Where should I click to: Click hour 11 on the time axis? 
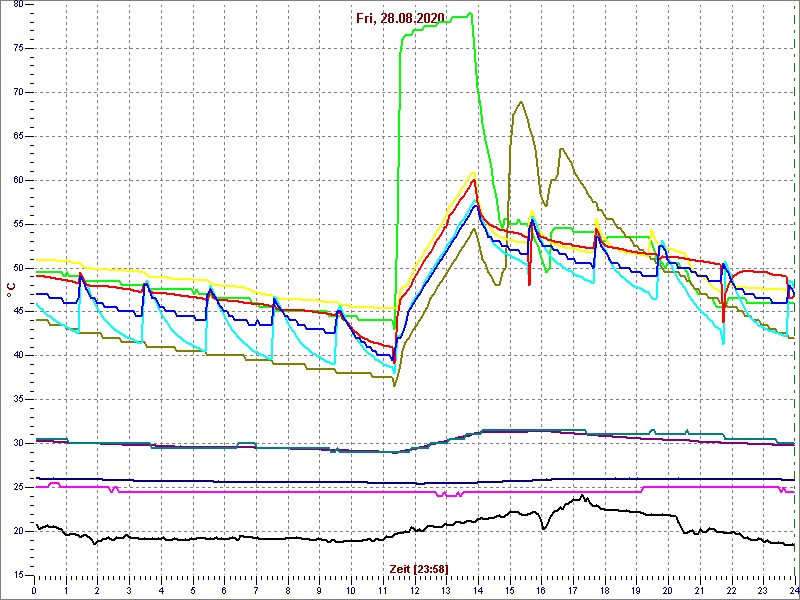pos(383,589)
